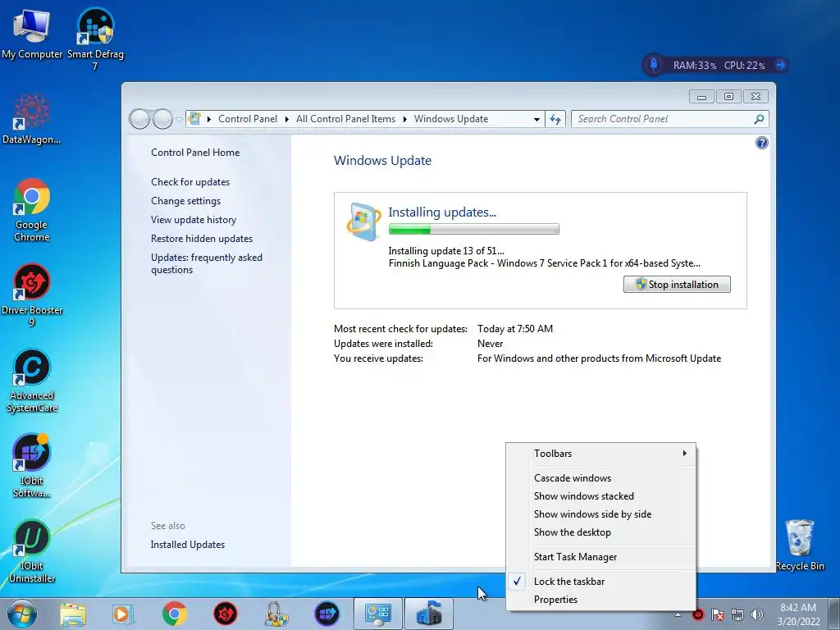
Task: Click the padlock and keys taskbar icon
Action: (276, 614)
